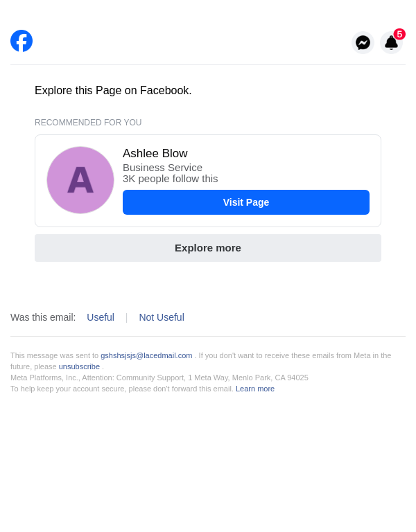Screen dimensions: 416x532
Task: Open the Learn more link
Action: [x=255, y=389]
